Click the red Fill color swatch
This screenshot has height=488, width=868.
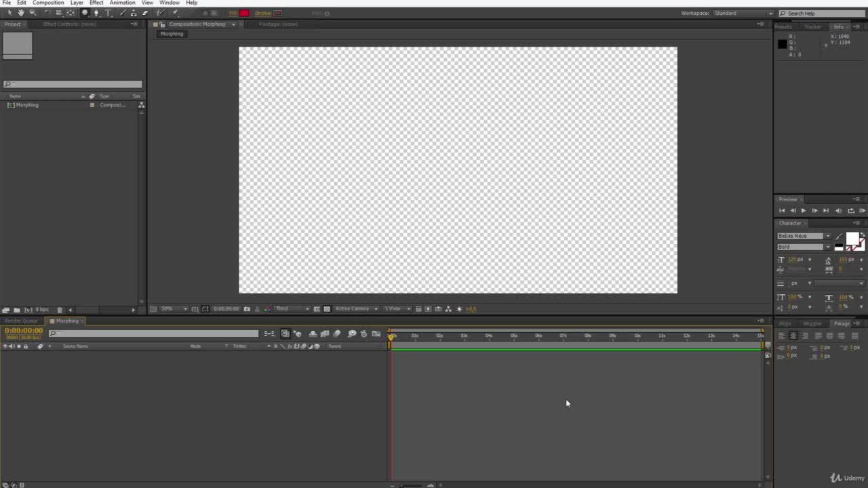click(244, 13)
